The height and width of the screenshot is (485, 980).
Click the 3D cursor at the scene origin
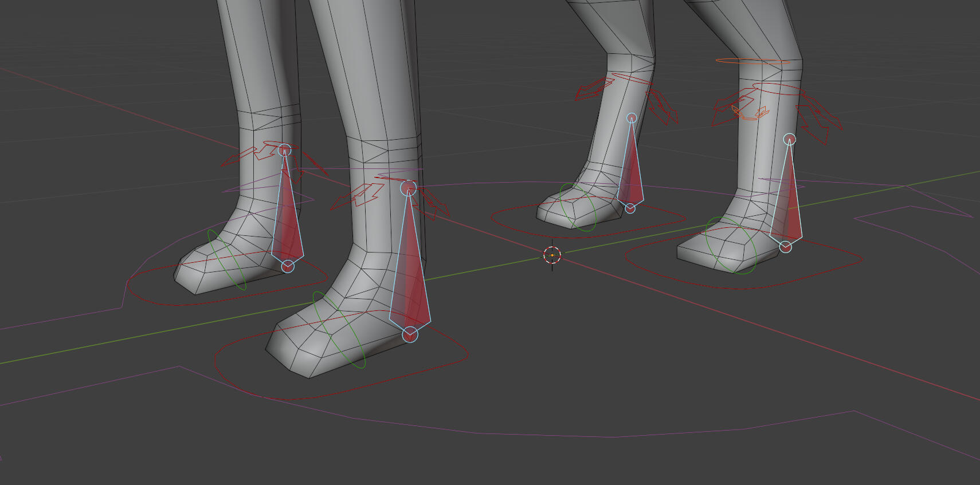click(552, 255)
